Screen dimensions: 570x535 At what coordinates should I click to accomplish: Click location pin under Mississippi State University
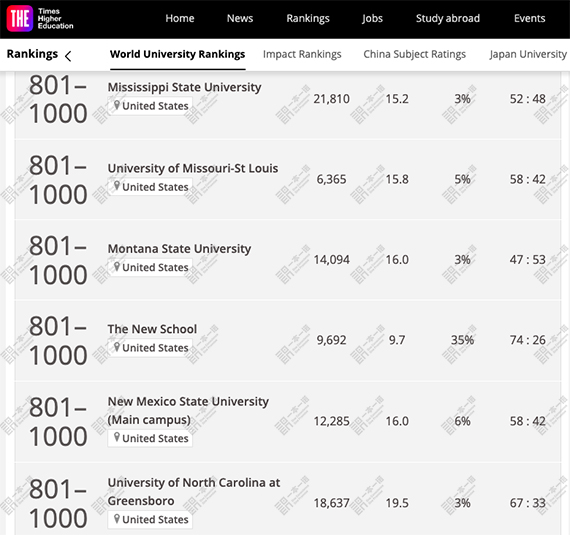click(117, 105)
